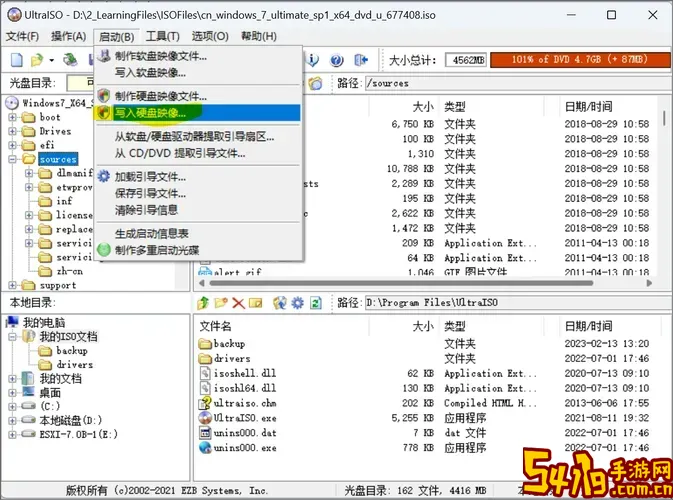Expand the license subfolder node

point(29,215)
